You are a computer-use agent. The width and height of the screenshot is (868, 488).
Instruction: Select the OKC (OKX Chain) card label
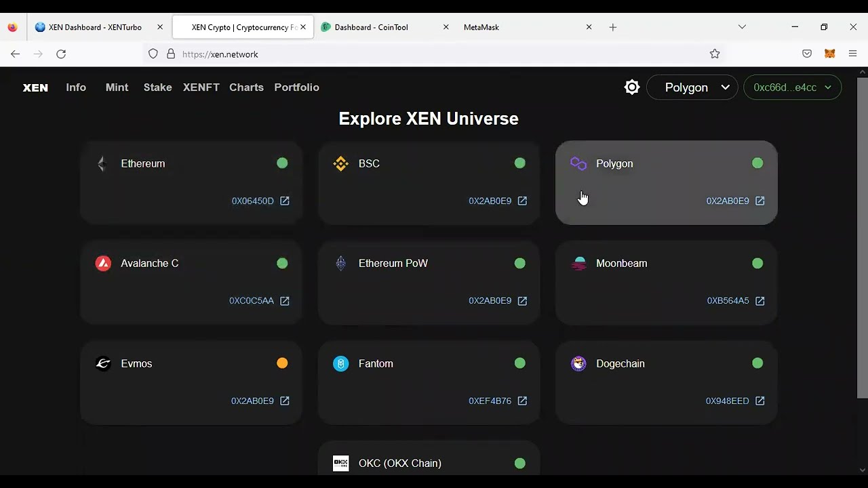[x=400, y=464]
